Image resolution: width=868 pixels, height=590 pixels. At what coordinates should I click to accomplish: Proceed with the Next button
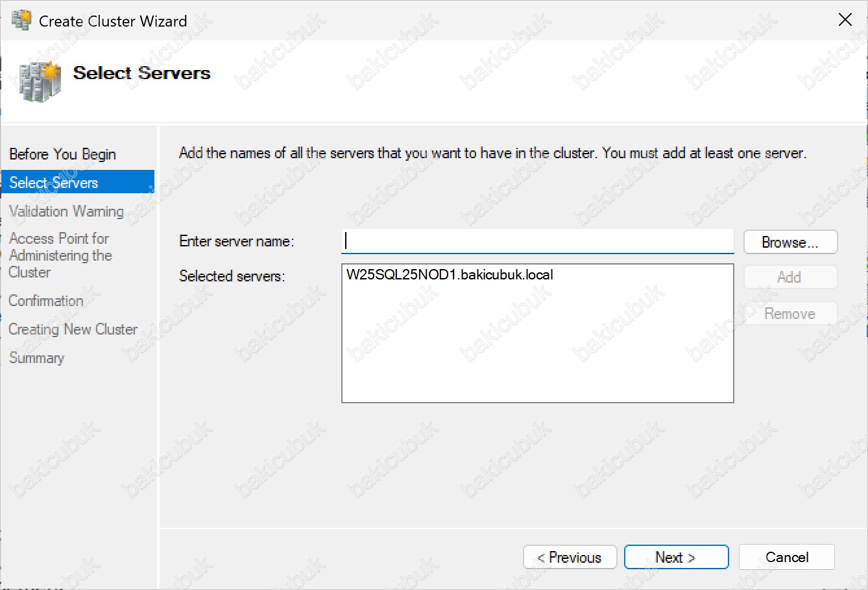point(676,558)
